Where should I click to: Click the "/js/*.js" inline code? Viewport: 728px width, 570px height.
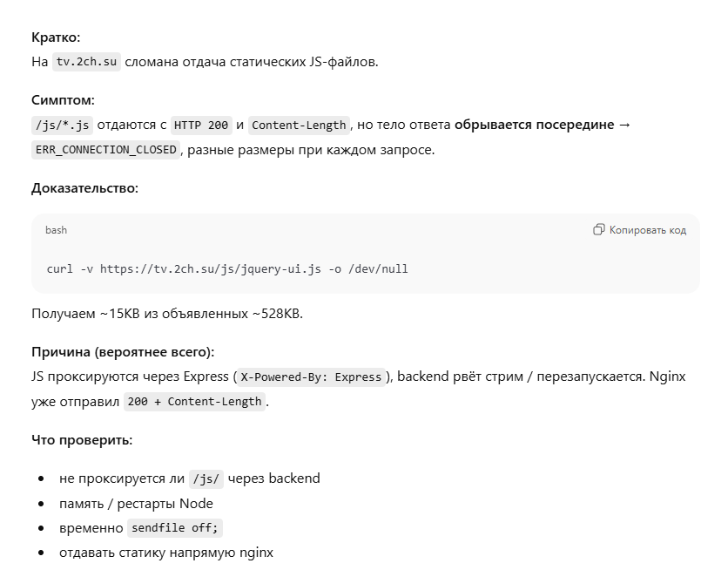[61, 125]
